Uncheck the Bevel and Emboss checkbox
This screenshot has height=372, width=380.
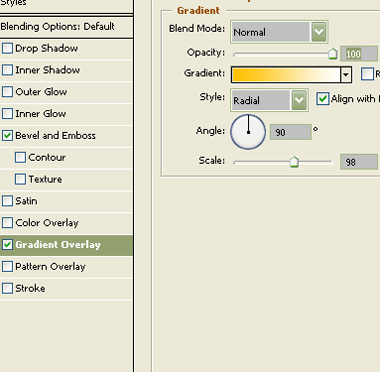click(x=7, y=136)
